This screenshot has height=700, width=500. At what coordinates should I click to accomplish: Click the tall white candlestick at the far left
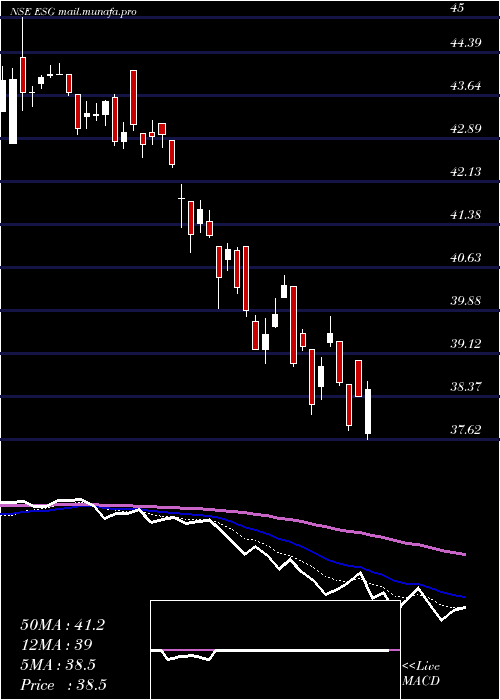pyautogui.click(x=13, y=112)
